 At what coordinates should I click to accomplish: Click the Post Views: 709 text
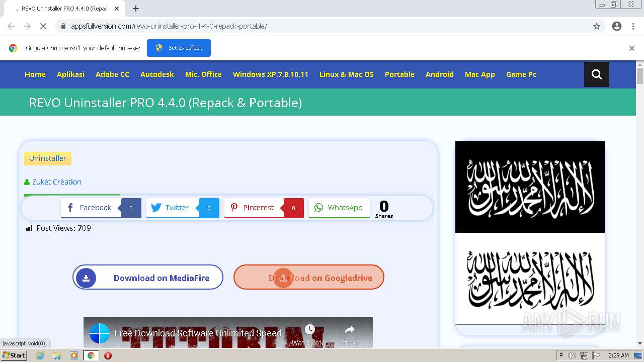point(63,228)
